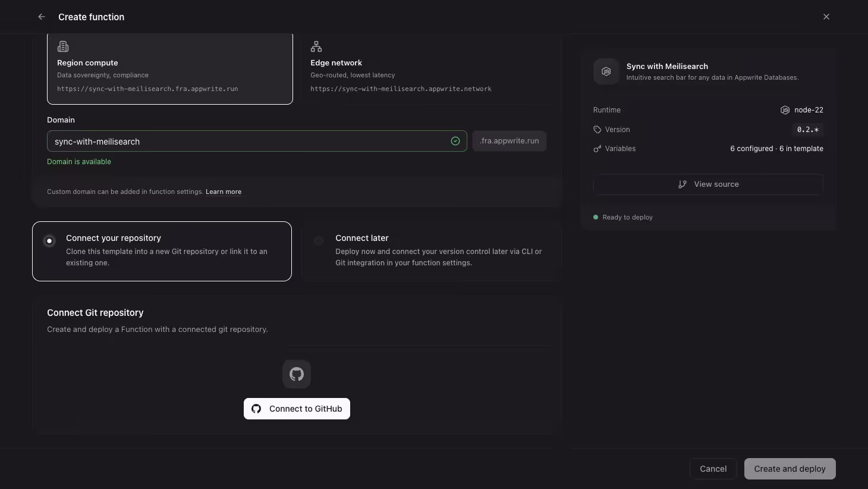
Task: Click the 'Create and deploy a Function' description
Action: [x=158, y=330]
